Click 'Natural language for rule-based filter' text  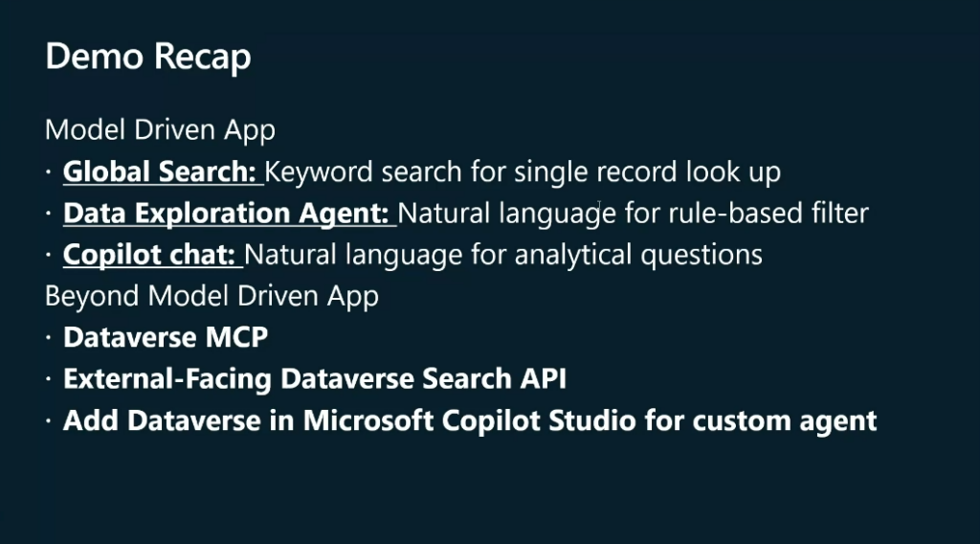634,214
